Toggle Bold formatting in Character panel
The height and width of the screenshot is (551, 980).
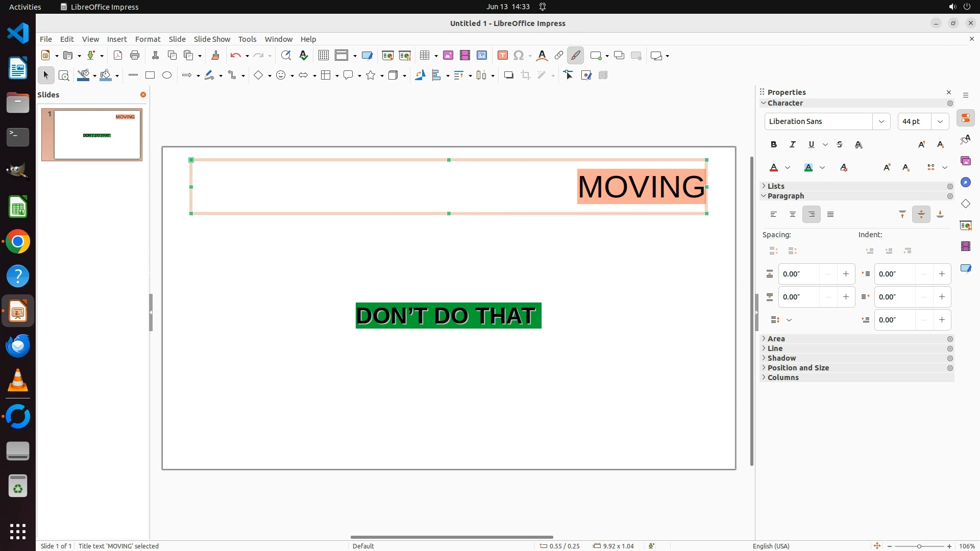click(774, 144)
